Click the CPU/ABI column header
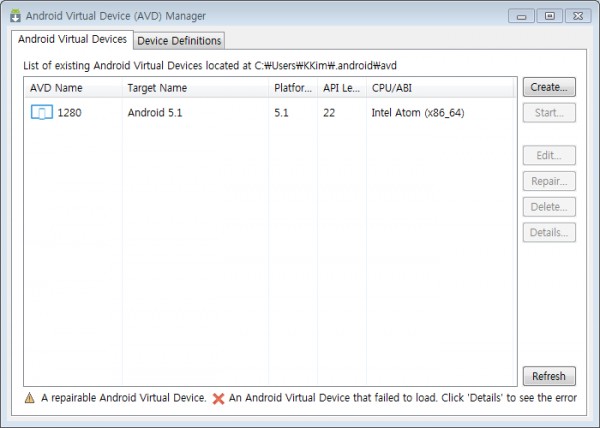The width and height of the screenshot is (600, 428). (x=440, y=88)
